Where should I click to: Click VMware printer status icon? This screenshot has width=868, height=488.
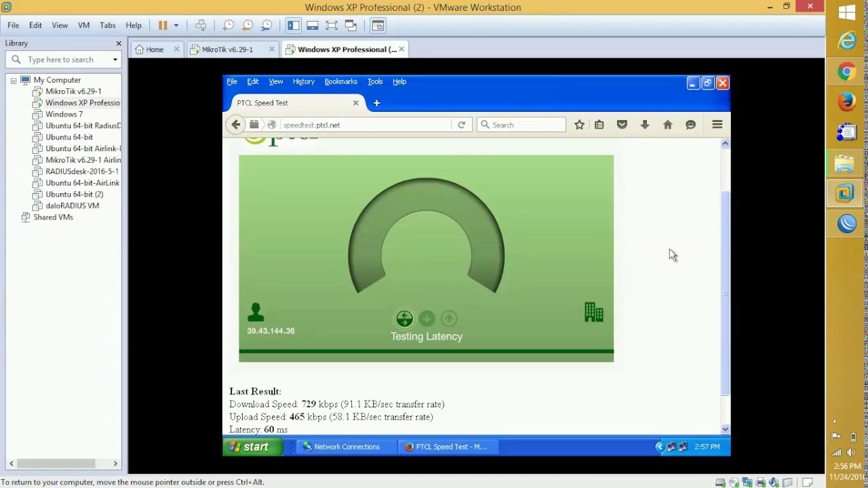point(761,483)
